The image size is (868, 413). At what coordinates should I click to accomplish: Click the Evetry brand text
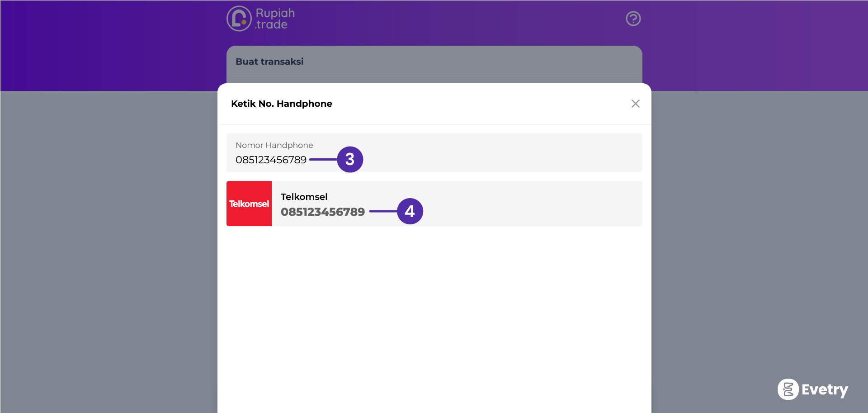point(825,389)
